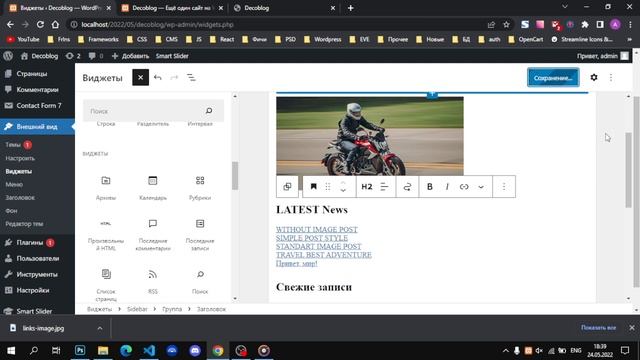This screenshot has width=640, height=360.
Task: Open WITHOUT IMAGE POST link
Action: tap(317, 229)
